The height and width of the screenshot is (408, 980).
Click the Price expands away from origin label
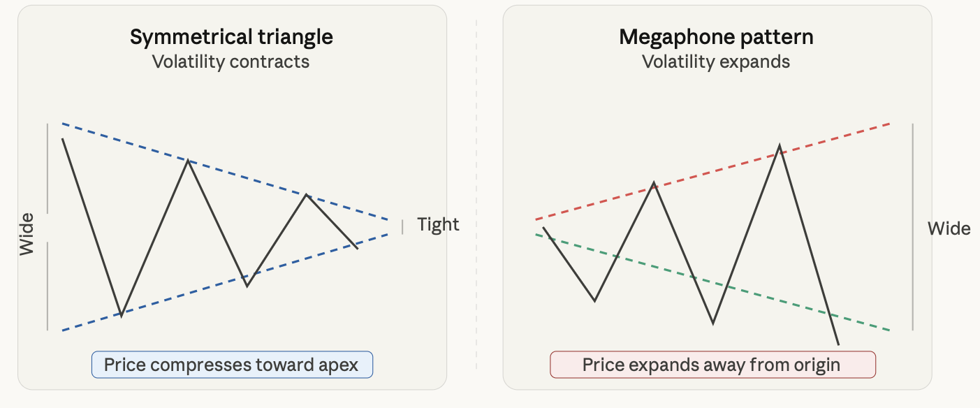coord(712,365)
